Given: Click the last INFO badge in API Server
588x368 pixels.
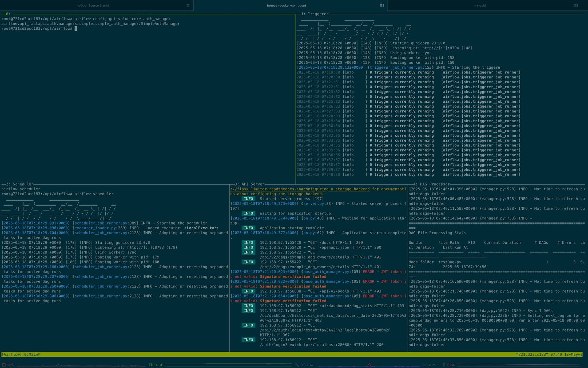Looking at the screenshot, I should coord(248,340).
